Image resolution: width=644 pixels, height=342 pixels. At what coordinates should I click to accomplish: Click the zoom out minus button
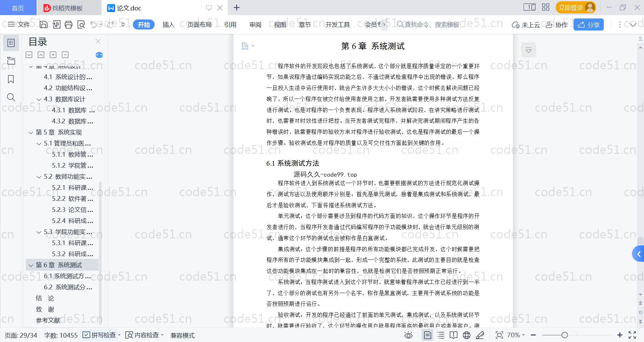pyautogui.click(x=533, y=335)
